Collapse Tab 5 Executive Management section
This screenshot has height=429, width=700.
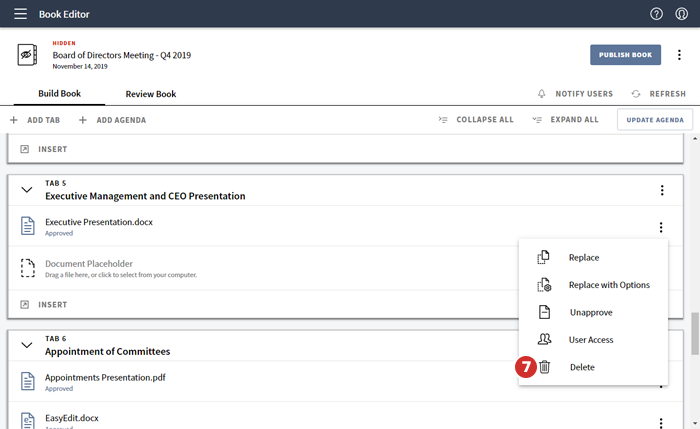27,190
